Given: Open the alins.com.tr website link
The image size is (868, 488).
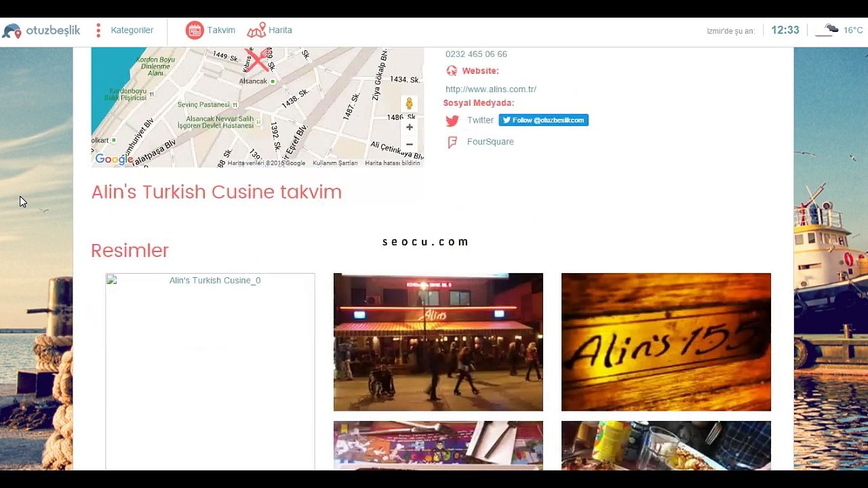Looking at the screenshot, I should 491,89.
